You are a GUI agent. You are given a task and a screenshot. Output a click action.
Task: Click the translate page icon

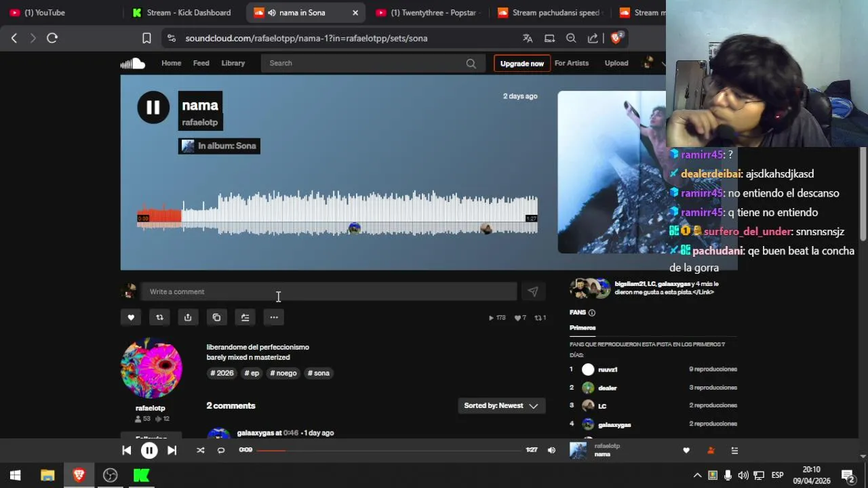click(x=528, y=38)
